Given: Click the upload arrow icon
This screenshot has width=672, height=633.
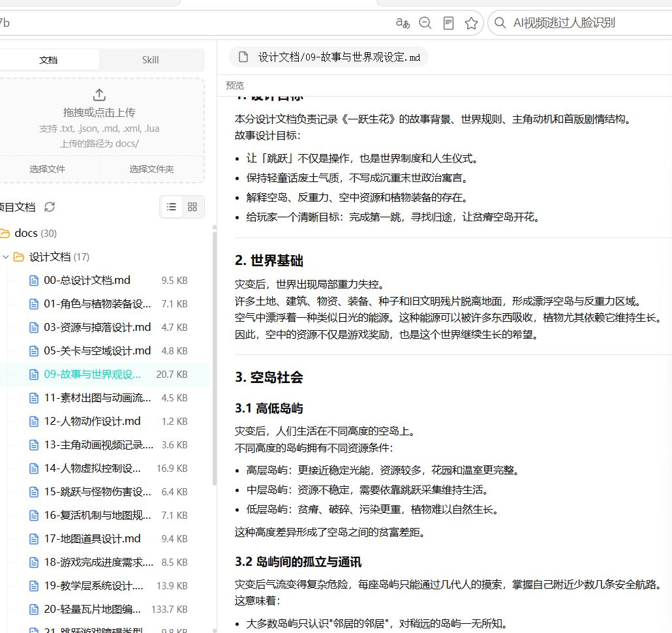Looking at the screenshot, I should (99, 95).
